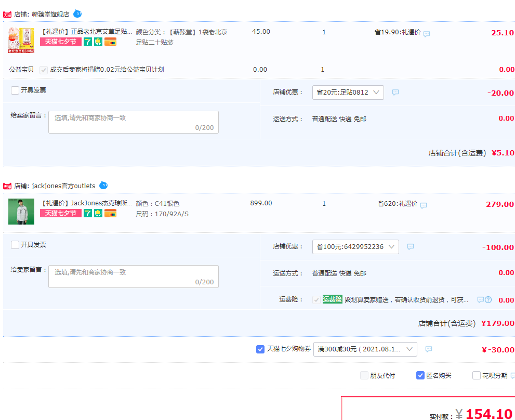Click the Tmall logo beside 蕲臻堂旗舰店
The width and height of the screenshot is (515, 420).
pyautogui.click(x=7, y=15)
